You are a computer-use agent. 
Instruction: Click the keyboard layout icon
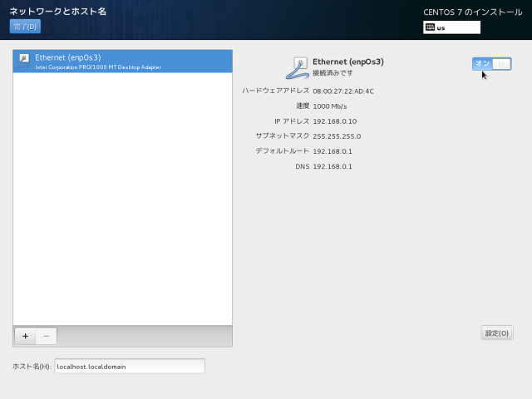(429, 27)
